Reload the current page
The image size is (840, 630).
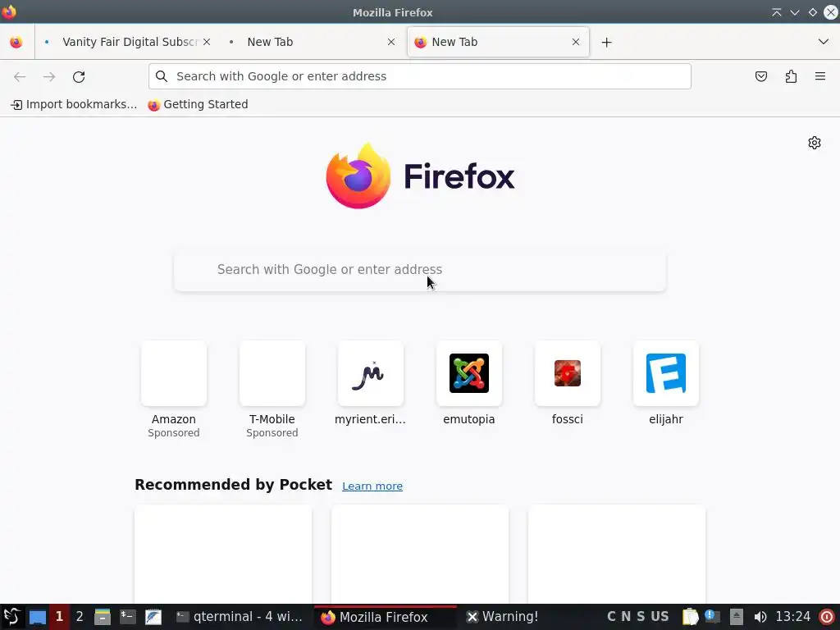(x=79, y=76)
